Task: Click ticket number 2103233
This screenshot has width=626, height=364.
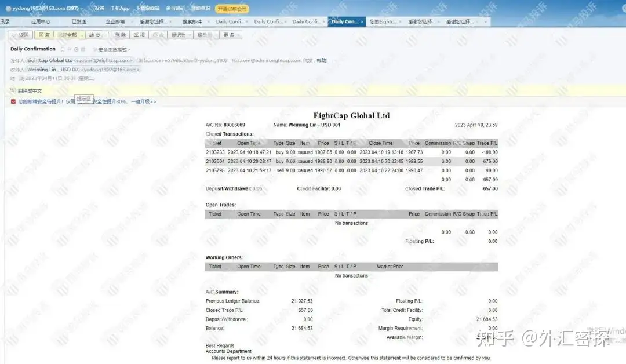Action: click(215, 152)
